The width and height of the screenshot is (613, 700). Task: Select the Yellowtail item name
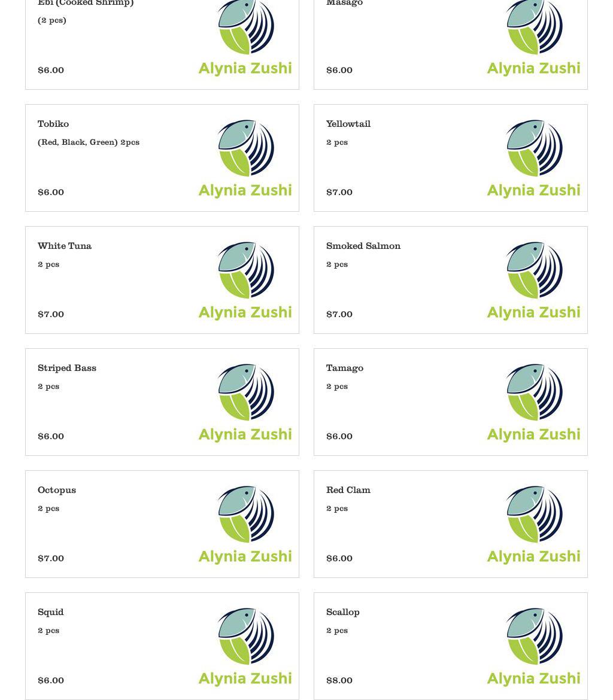click(348, 124)
